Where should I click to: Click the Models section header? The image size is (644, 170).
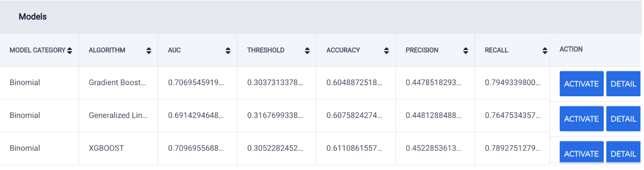[x=33, y=17]
